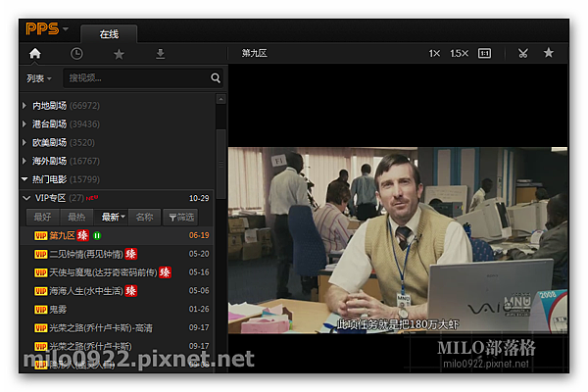
Task: Play the movie 鬼雾
Action: (117, 309)
